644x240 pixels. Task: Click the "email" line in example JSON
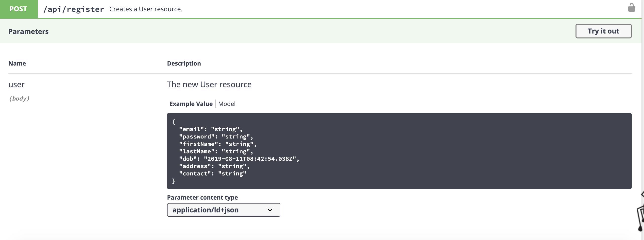[210, 129]
